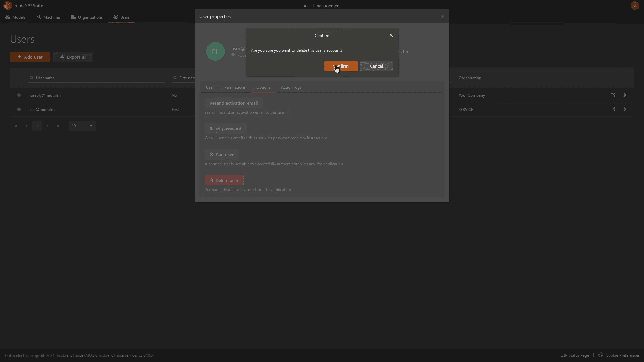Click the Ban user icon button
This screenshot has width=644, height=362.
(222, 155)
